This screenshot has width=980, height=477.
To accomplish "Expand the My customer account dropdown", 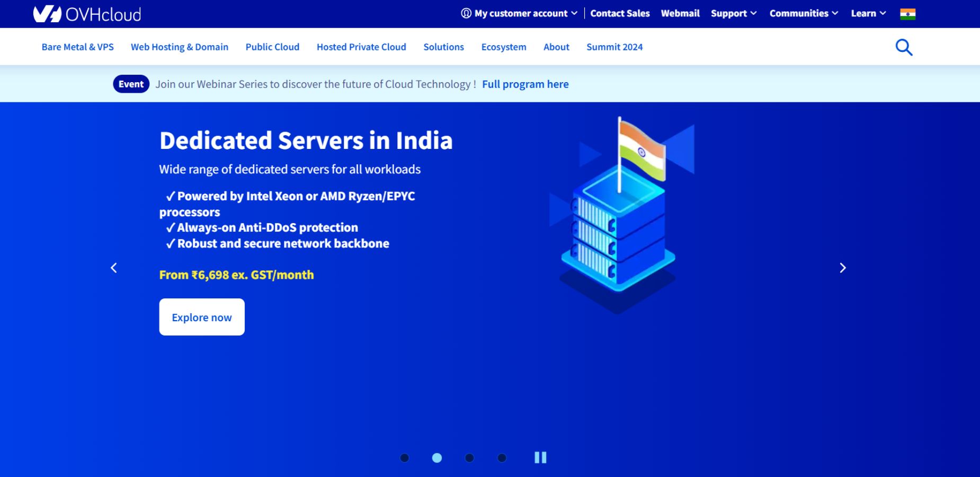I will 521,13.
